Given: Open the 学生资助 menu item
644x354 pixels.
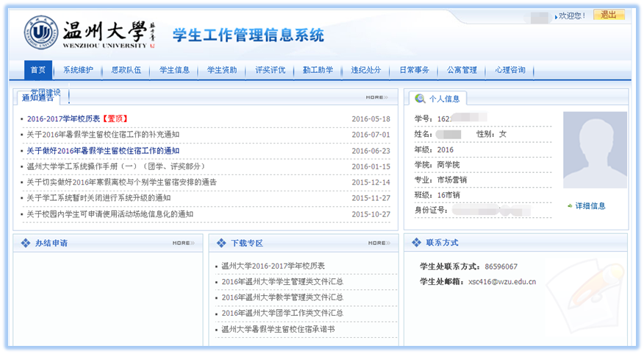Looking at the screenshot, I should pyautogui.click(x=222, y=71).
